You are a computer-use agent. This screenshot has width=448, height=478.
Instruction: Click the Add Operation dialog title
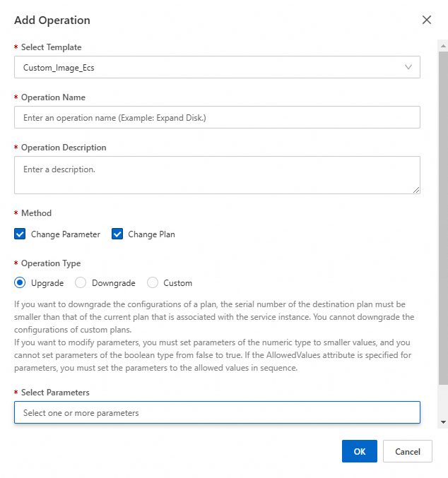coord(52,20)
